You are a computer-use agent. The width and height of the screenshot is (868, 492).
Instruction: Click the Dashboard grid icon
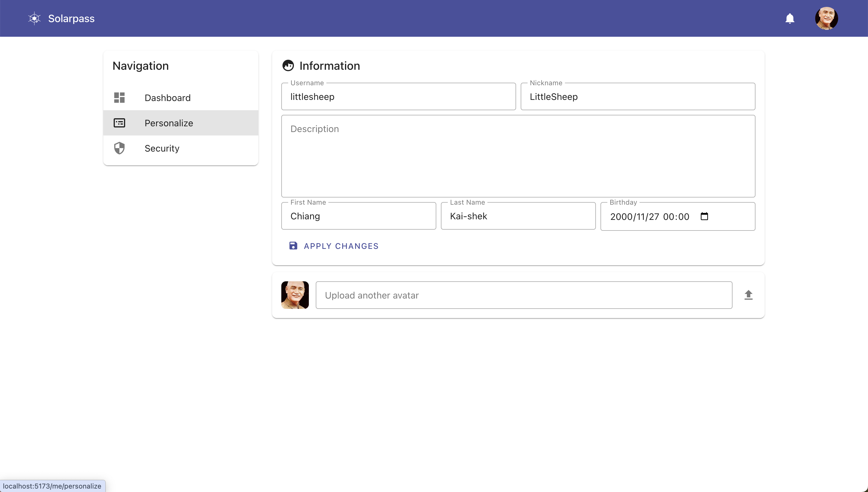point(119,98)
